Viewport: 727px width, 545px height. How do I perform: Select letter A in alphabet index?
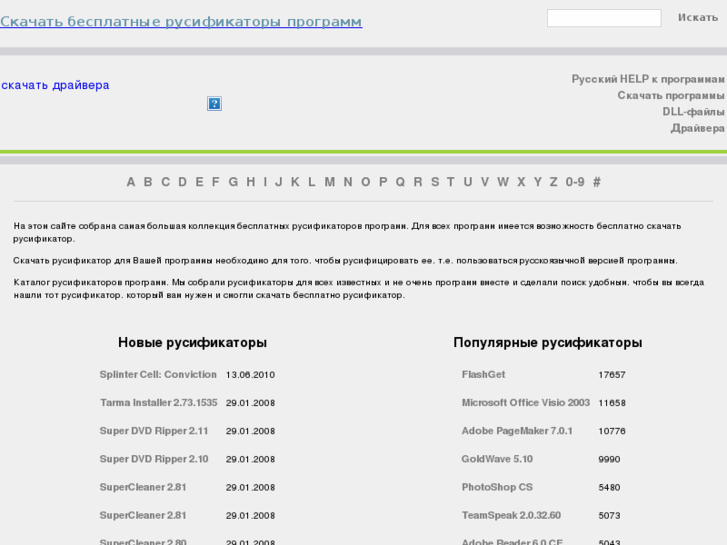pyautogui.click(x=131, y=182)
